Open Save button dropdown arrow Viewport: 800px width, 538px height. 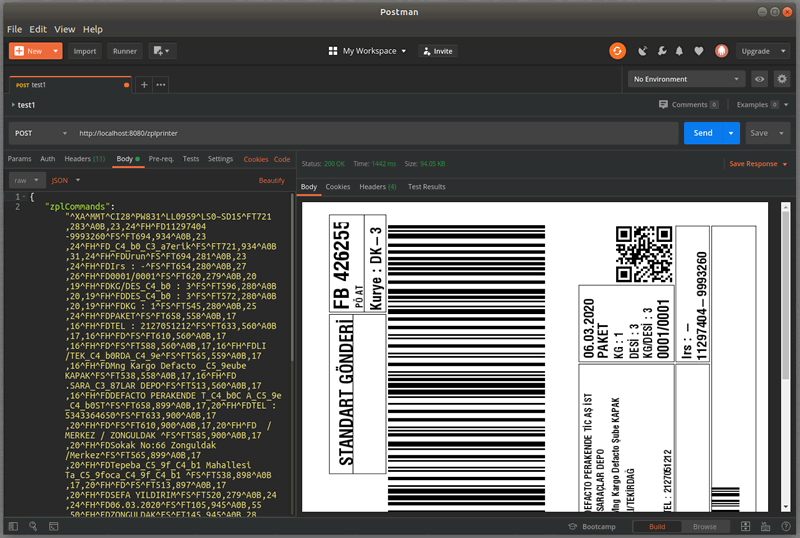(x=781, y=133)
